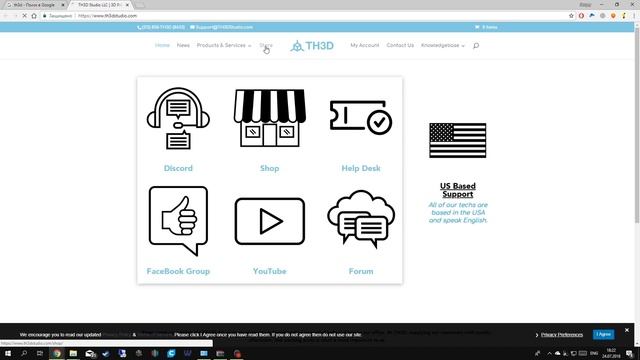Screen dimensions: 640x360
Task: Expand the Products & Services menu
Action: click(x=224, y=45)
